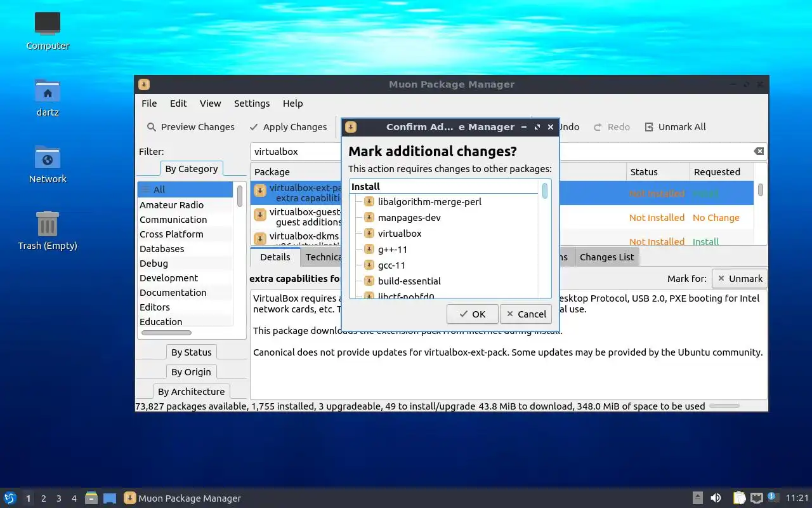Select All in category list
812x508 pixels.
click(x=186, y=189)
